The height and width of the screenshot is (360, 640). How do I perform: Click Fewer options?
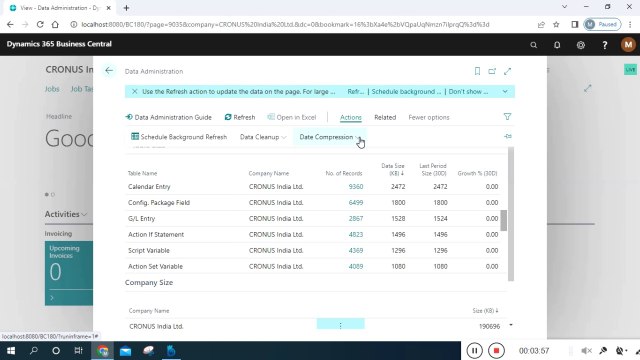click(429, 117)
